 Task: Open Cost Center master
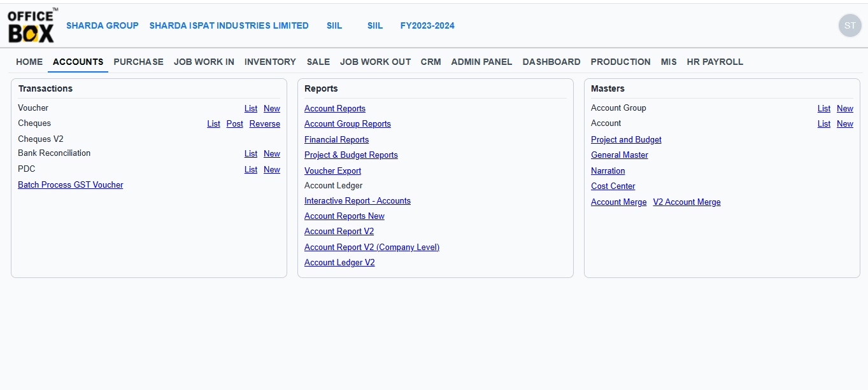click(x=613, y=186)
